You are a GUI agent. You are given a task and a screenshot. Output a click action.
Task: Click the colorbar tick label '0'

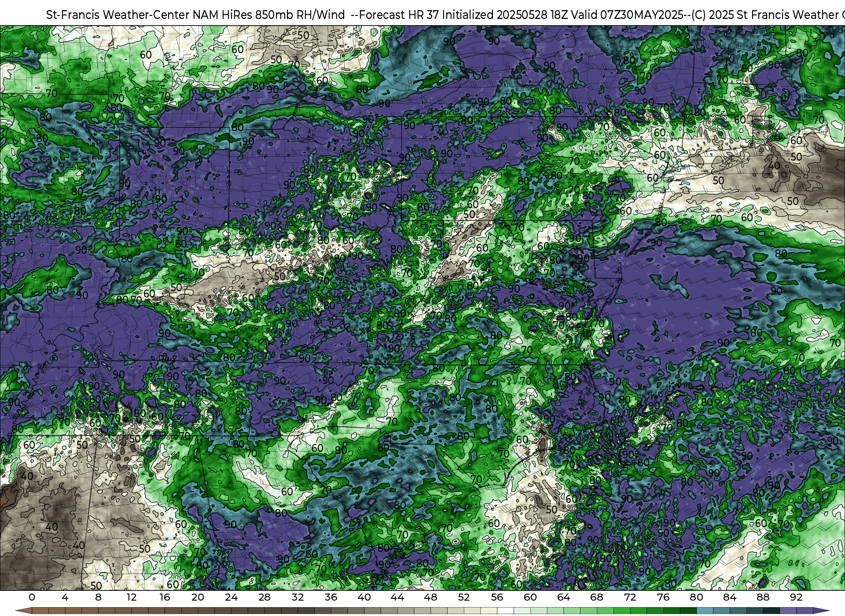pyautogui.click(x=32, y=598)
